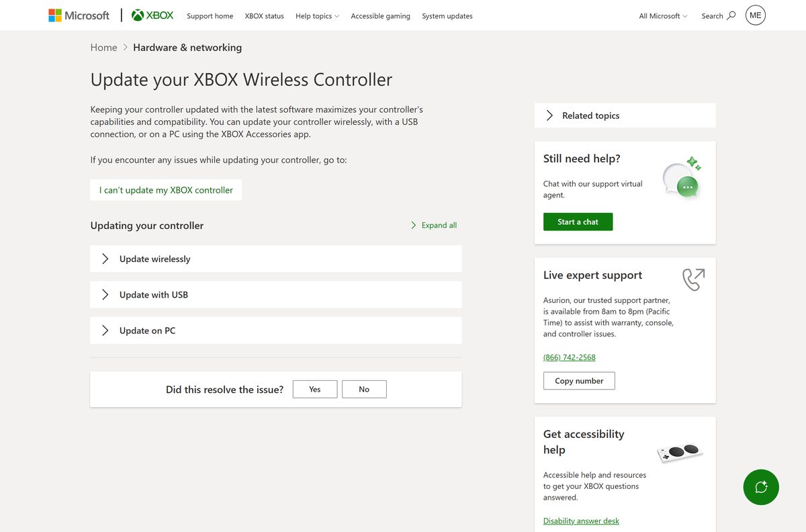Click Copy number button
The image size is (806, 532).
(x=579, y=381)
